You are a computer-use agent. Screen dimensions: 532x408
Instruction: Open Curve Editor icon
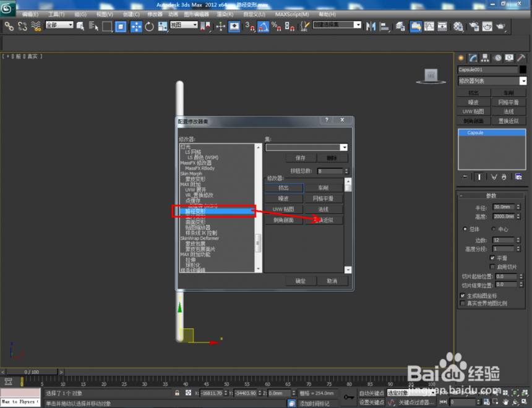click(429, 27)
